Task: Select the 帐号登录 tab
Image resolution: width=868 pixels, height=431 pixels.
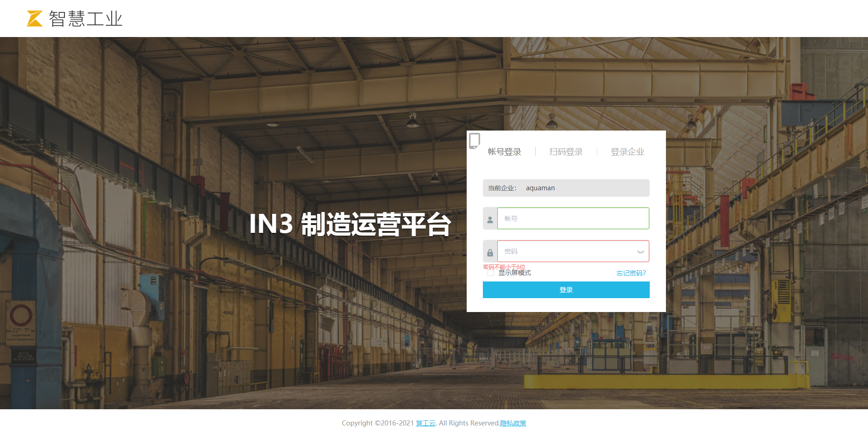Action: coord(504,152)
